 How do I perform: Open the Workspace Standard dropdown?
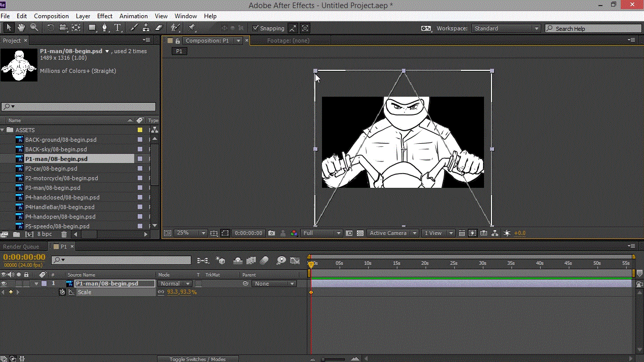506,28
